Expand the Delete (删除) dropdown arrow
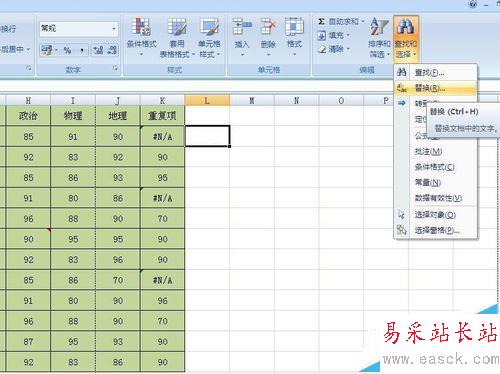The image size is (500, 374). pos(268,54)
